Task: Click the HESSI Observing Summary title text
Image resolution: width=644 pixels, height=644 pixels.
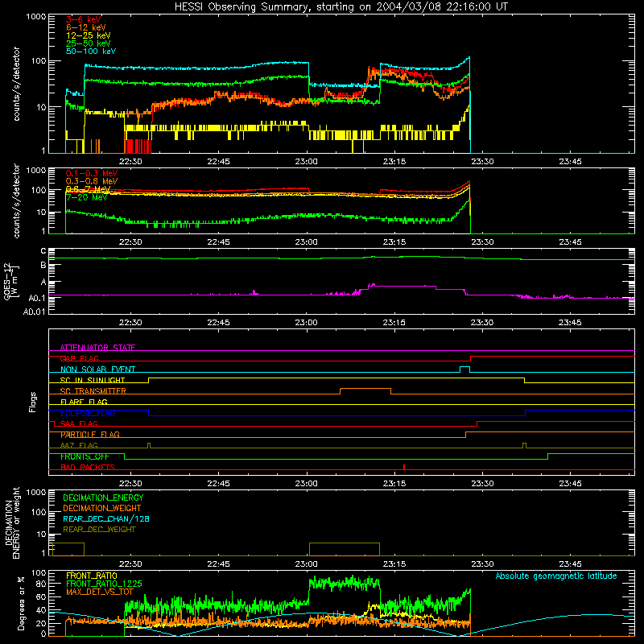Action: pos(341,7)
